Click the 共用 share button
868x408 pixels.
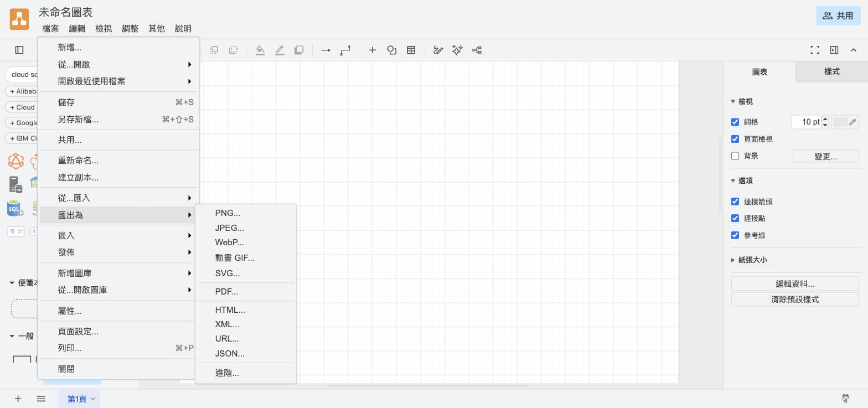click(838, 16)
